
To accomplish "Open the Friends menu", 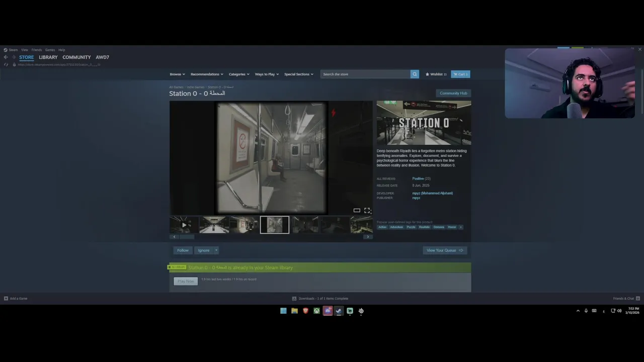I will click(37, 50).
